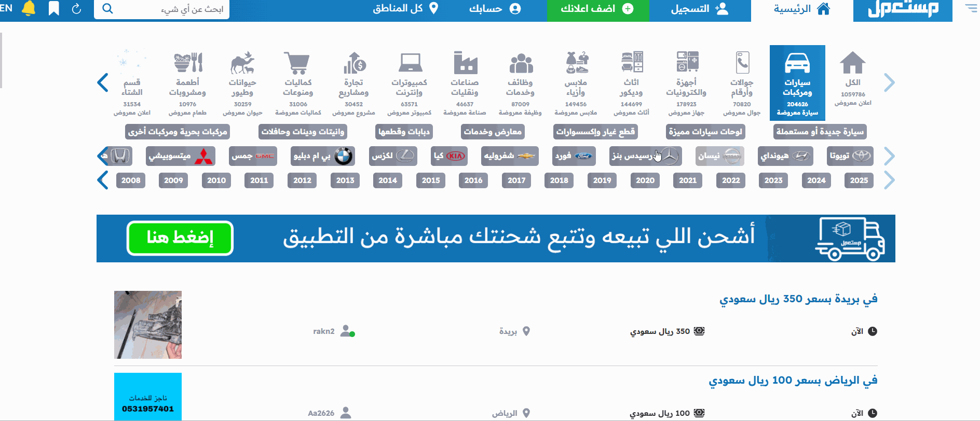The width and height of the screenshot is (980, 421).
Task: Open the Buraidah 350 riyal listing
Action: (798, 299)
